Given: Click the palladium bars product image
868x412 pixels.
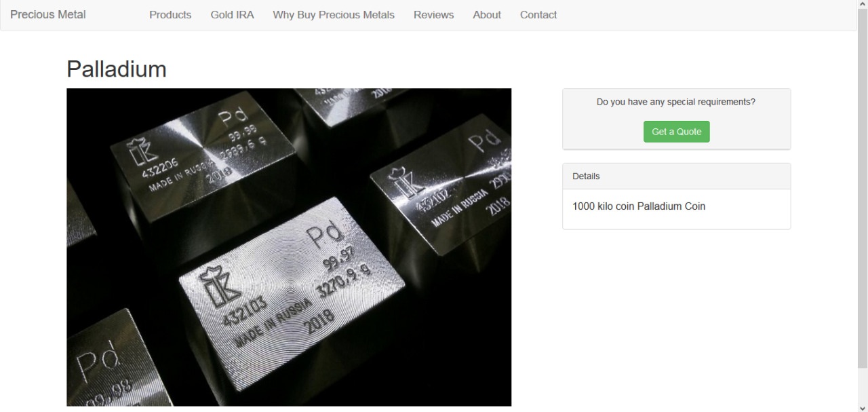Looking at the screenshot, I should point(289,247).
